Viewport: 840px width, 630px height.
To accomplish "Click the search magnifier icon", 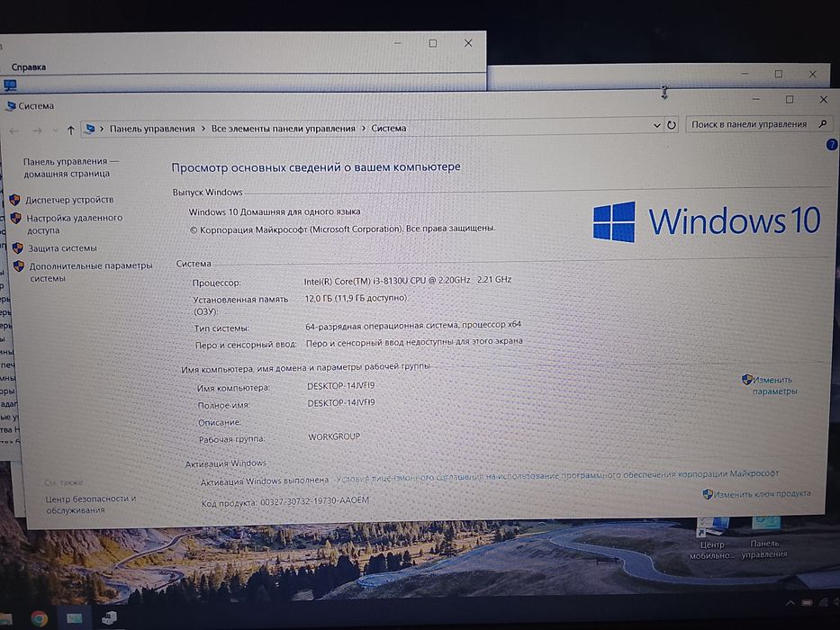I will [x=823, y=124].
